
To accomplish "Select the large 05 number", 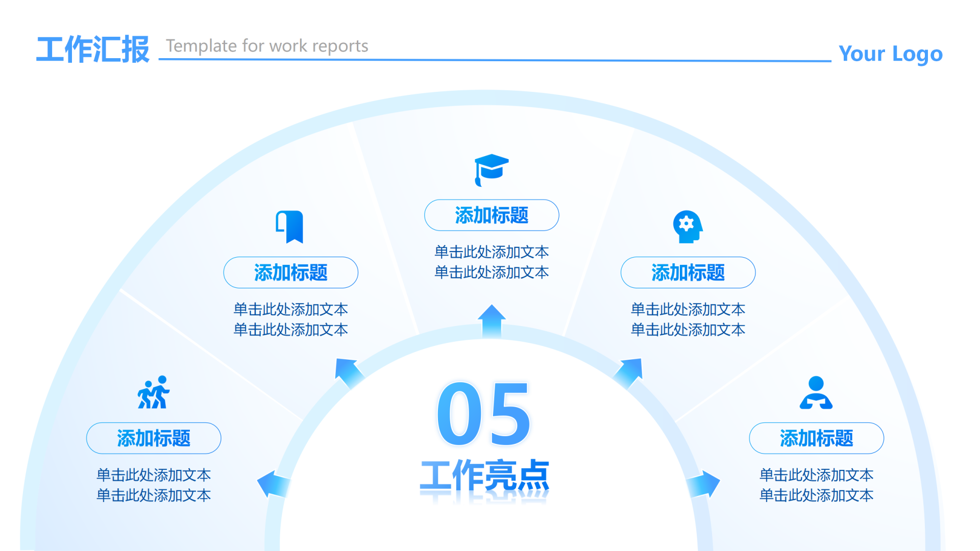I will click(483, 414).
